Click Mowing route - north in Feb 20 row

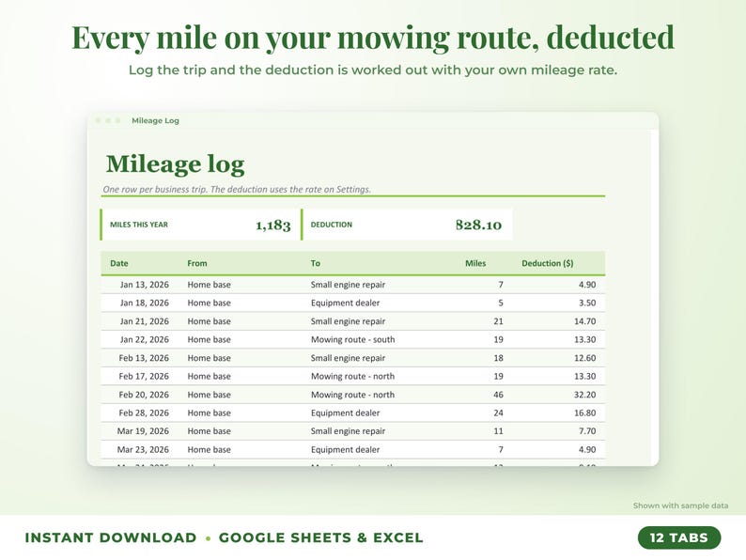point(352,395)
